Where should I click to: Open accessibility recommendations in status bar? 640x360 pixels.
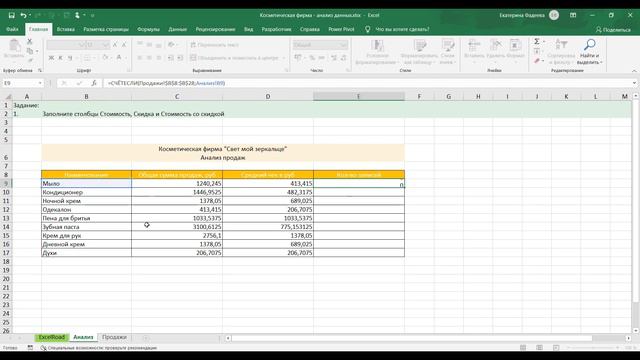tap(99, 348)
